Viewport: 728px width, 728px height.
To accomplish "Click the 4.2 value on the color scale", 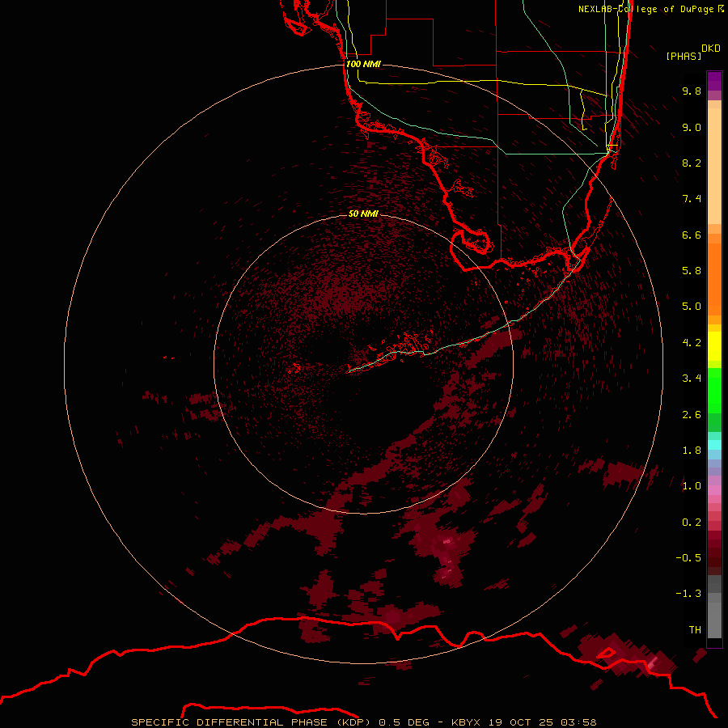I will tap(692, 343).
